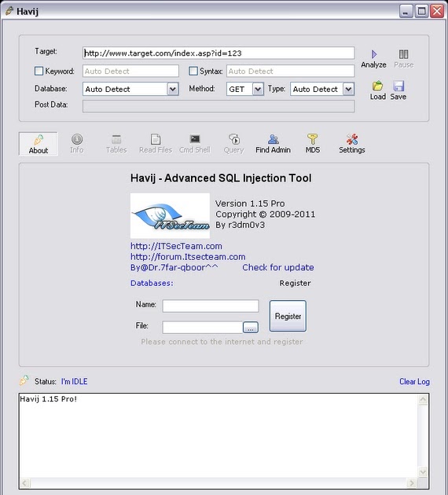
Task: Click the By@Dr.7far-qboor link
Action: [174, 267]
